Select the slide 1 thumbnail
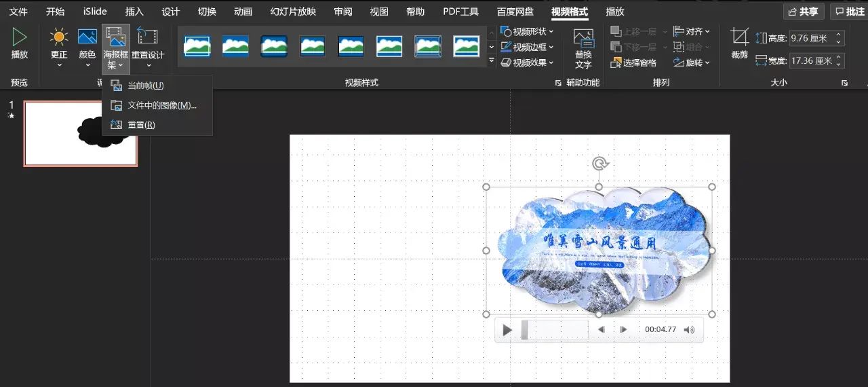 (81, 134)
